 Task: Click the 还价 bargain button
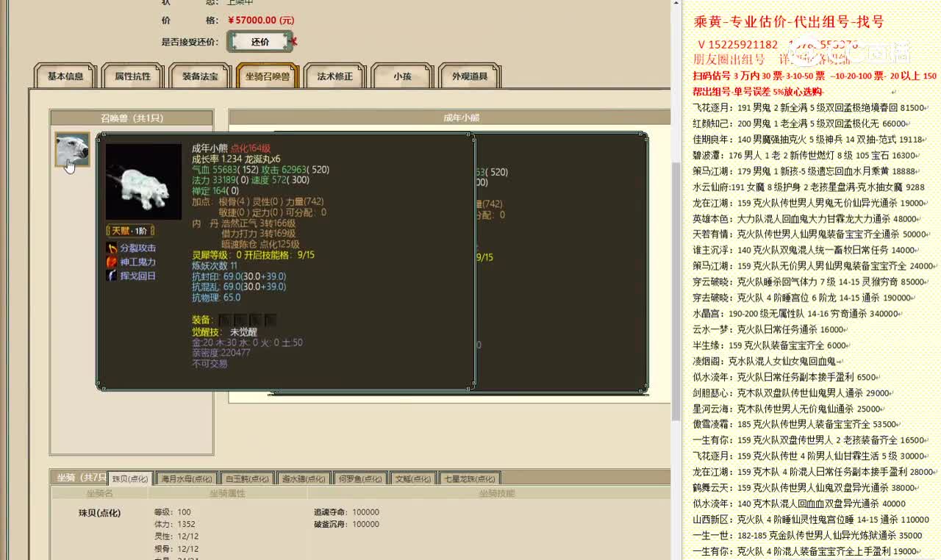(260, 42)
